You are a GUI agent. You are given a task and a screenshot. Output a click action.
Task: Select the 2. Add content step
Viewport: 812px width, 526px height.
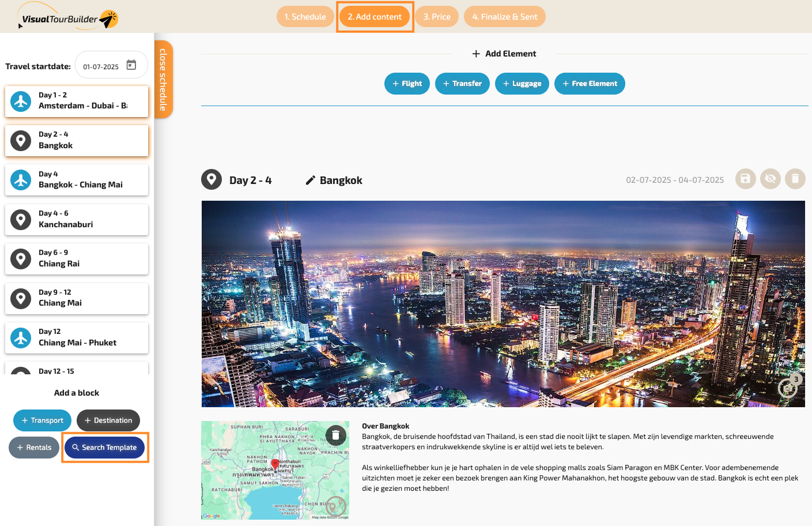(375, 17)
